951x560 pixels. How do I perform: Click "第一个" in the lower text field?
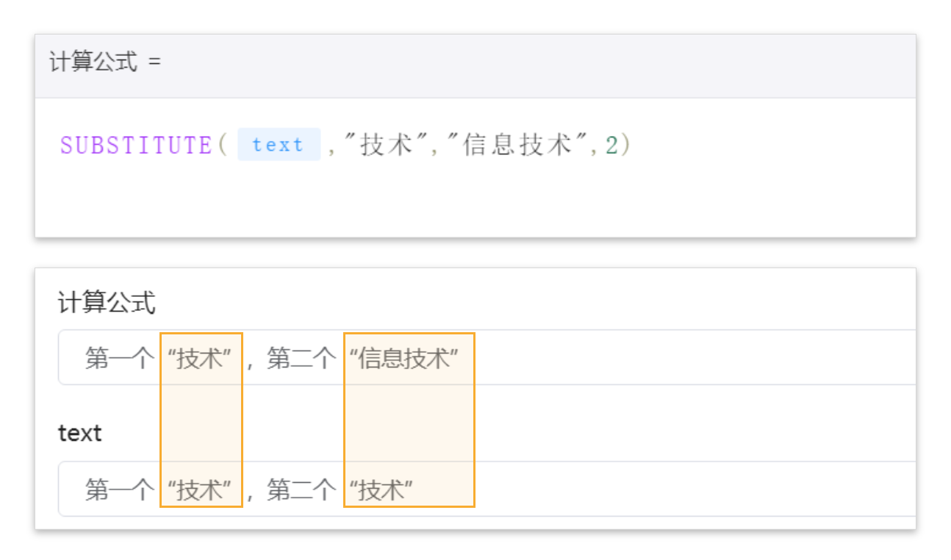click(120, 489)
